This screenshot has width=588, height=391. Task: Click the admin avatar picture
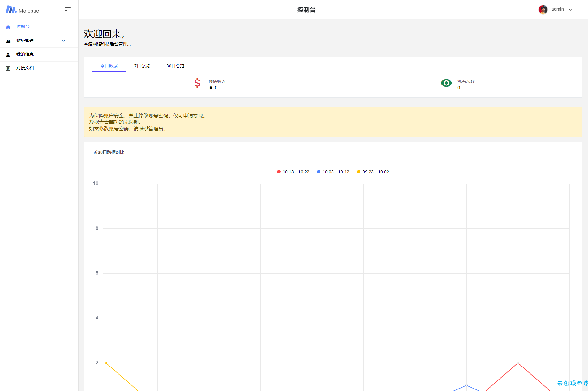(543, 9)
